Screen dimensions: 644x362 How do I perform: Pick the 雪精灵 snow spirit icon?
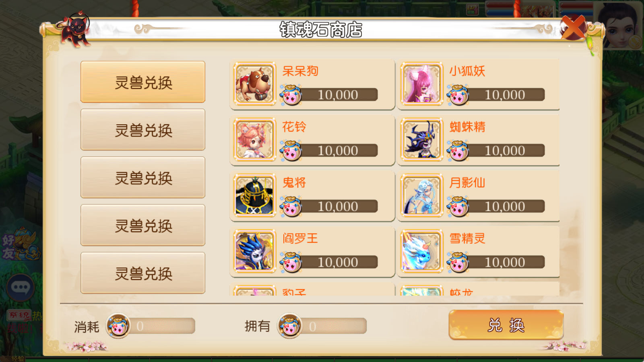pos(421,251)
